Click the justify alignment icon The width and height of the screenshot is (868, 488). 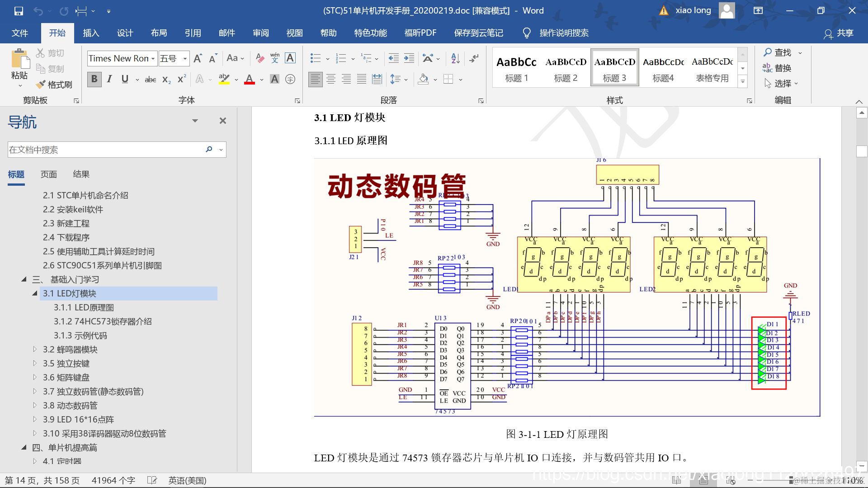tap(362, 79)
